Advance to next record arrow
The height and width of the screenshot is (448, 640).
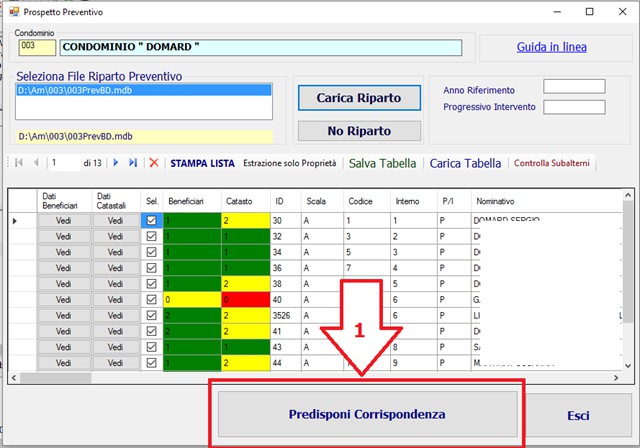[116, 163]
